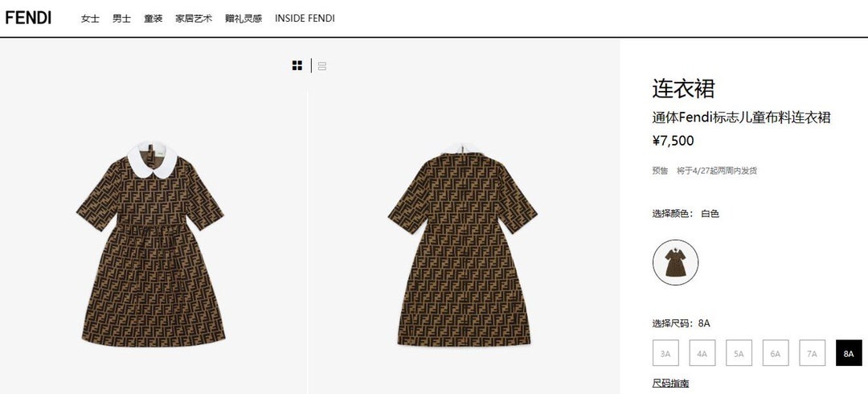View the front dress product image
Screen dimensions: 868x394
[x=150, y=244]
